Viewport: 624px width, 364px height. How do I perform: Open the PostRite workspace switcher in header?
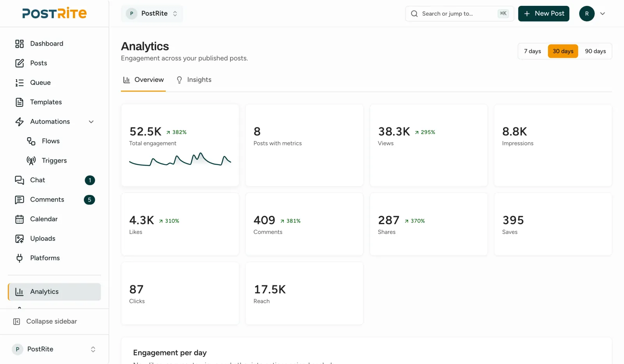[152, 14]
